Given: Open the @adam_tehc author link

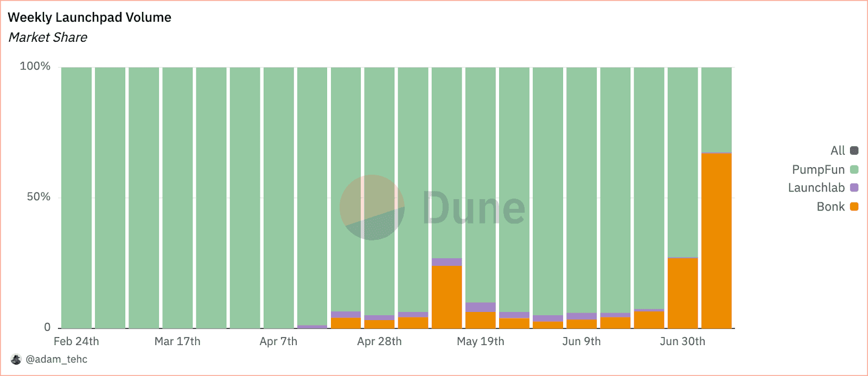Looking at the screenshot, I should tap(56, 359).
